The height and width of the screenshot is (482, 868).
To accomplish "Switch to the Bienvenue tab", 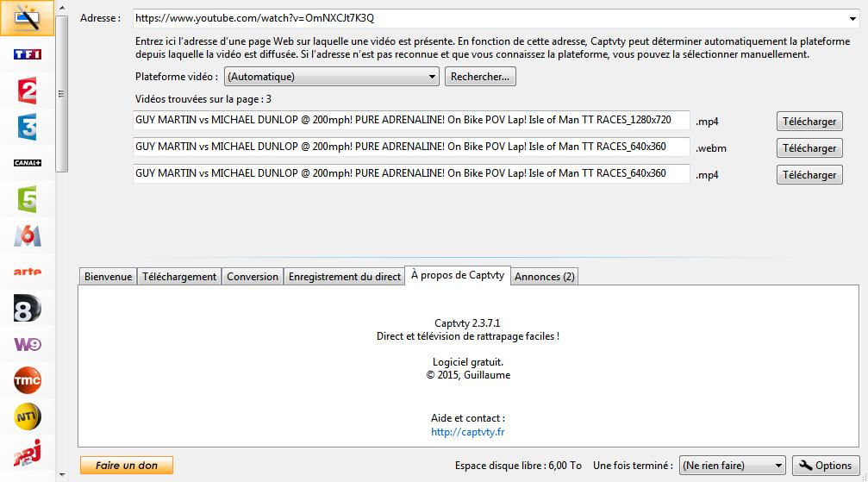I will tap(108, 277).
